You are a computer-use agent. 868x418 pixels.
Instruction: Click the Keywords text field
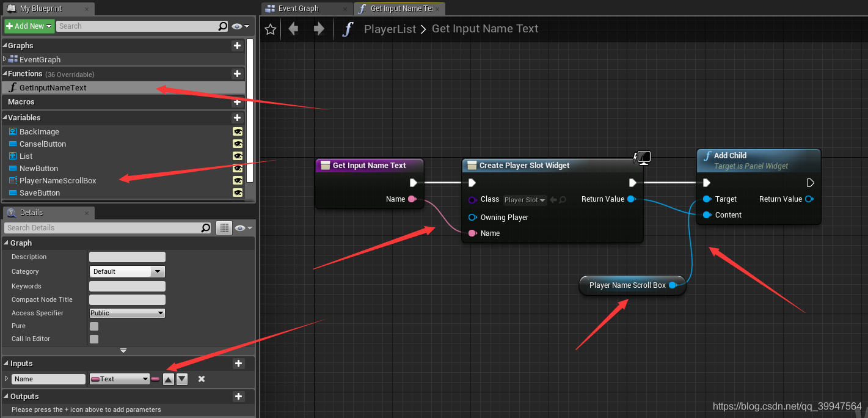[x=127, y=286]
